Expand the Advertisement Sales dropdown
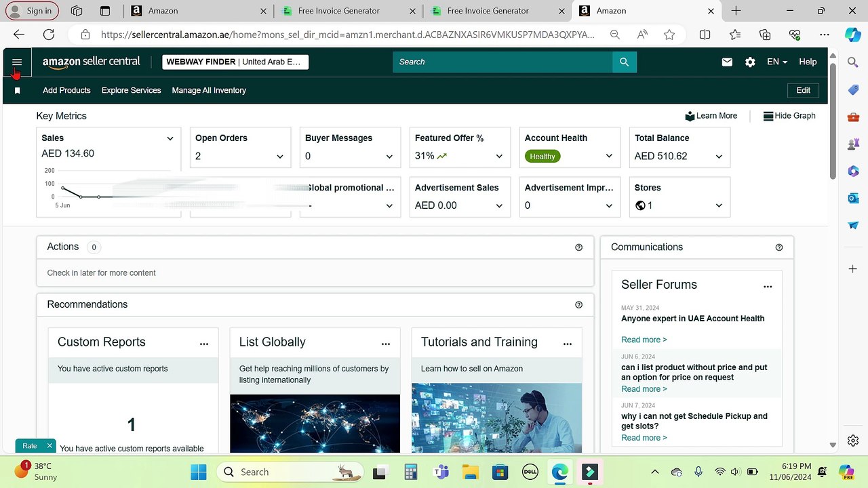Screen dimensions: 868x488 coord(499,206)
